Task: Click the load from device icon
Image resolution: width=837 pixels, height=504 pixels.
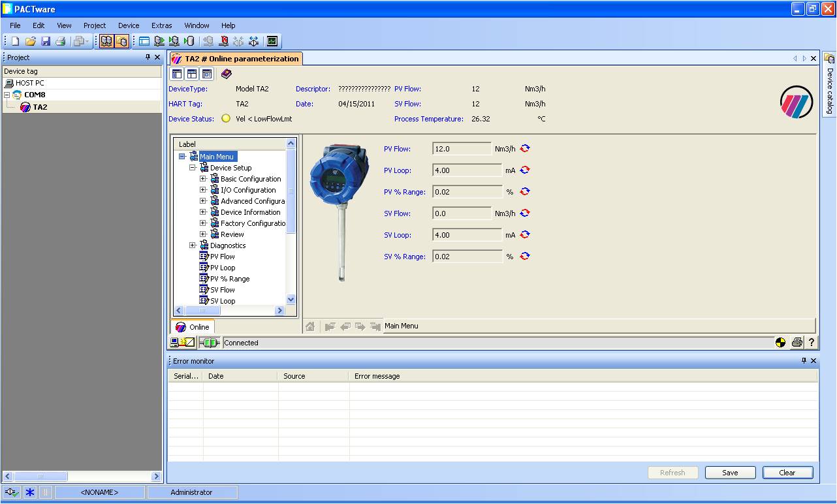Action: [x=159, y=41]
